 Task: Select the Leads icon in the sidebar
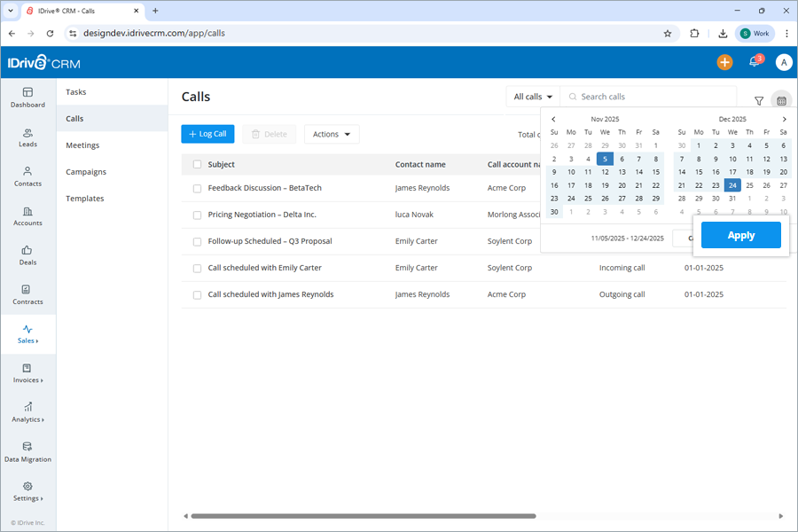pos(27,137)
